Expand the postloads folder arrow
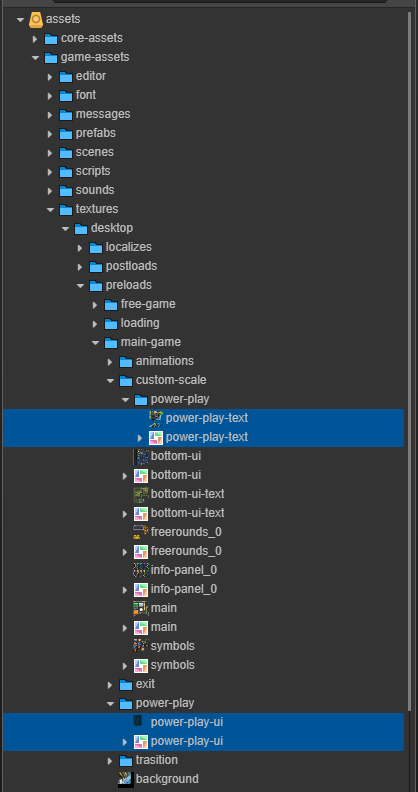The height and width of the screenshot is (792, 418). click(80, 267)
